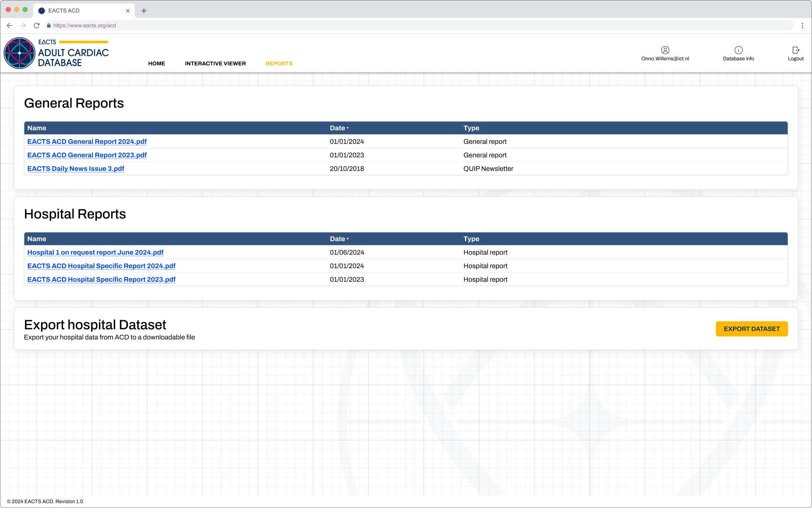Close the EACTS ACD browser tab
Viewport: 812px width, 508px height.
128,11
